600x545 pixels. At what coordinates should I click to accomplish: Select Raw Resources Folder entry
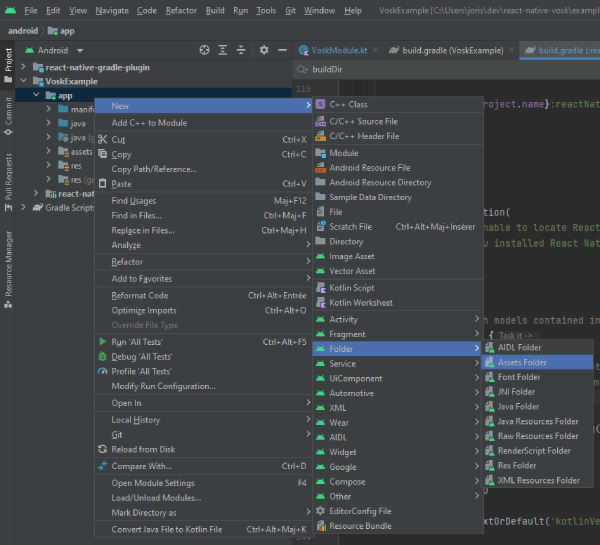[x=537, y=436]
